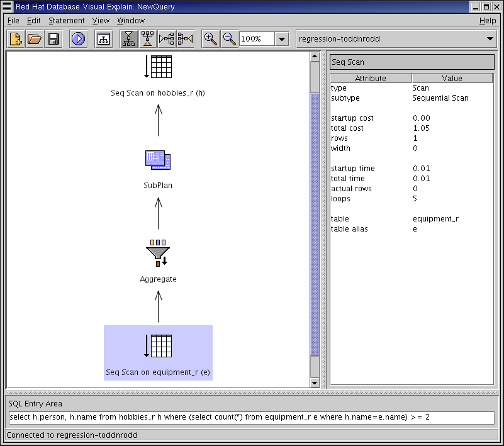Screen dimensions: 504x446
Task: Open the regression-toddnrodd database dropdown
Action: pos(396,39)
